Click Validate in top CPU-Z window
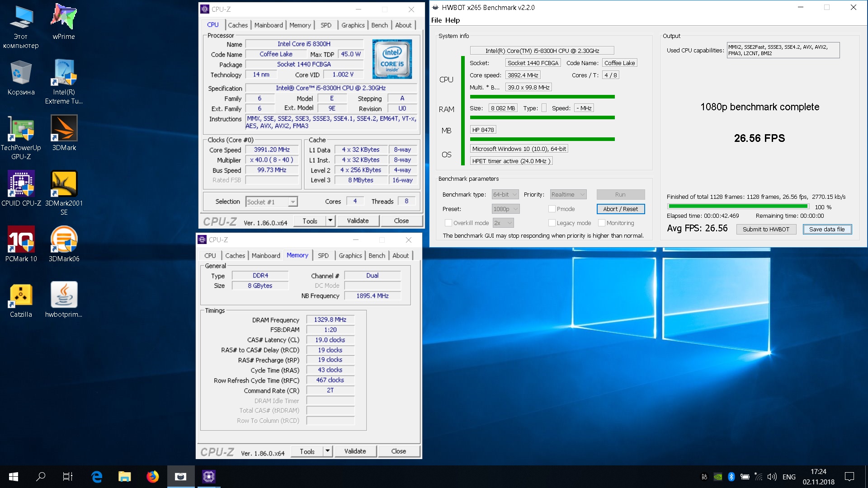This screenshot has height=488, width=868. (358, 221)
